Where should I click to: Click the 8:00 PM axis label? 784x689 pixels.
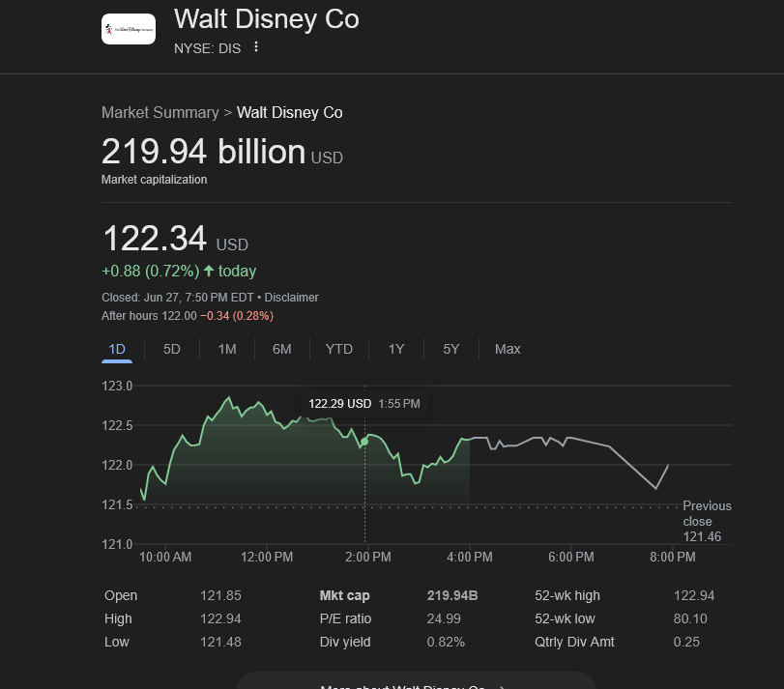click(x=673, y=557)
